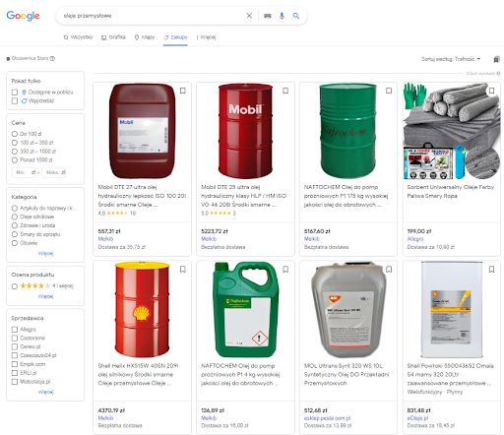This screenshot has height=435, width=504.
Task: Bookmark NAFTOCHEM 175 kg green barrel
Action: [x=389, y=91]
